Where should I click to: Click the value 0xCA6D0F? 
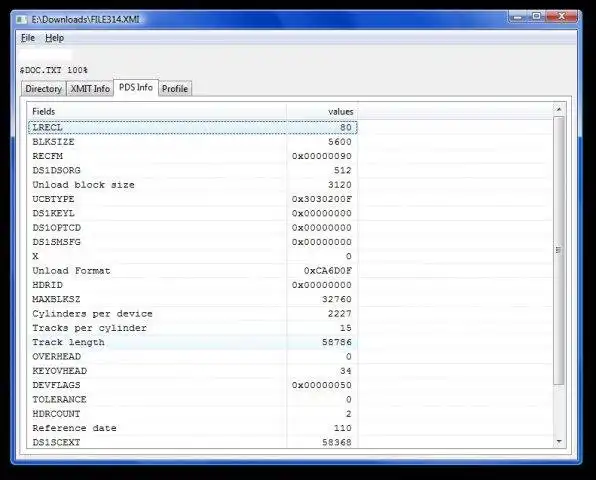pyautogui.click(x=328, y=271)
